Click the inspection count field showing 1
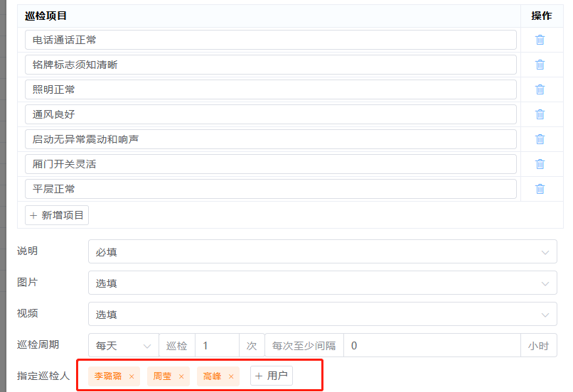 pos(216,346)
